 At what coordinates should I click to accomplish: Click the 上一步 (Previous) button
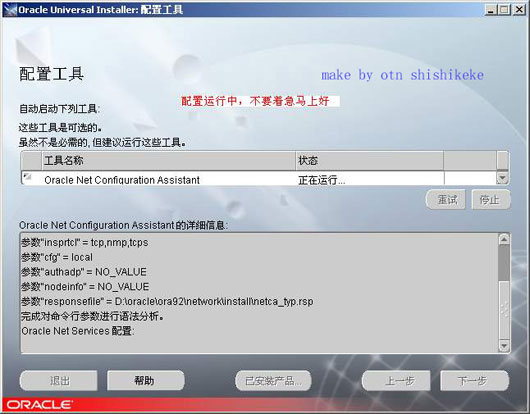coord(396,381)
